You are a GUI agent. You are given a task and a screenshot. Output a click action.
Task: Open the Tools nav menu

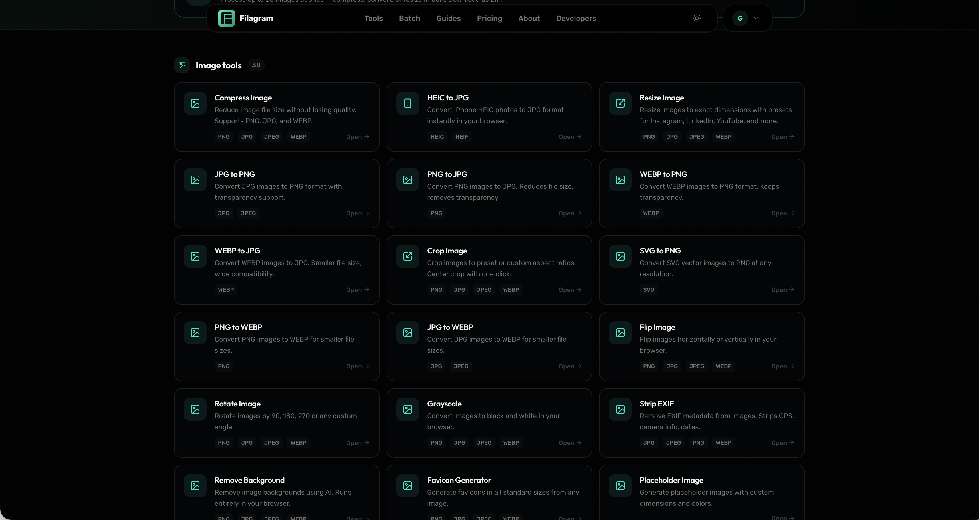373,18
